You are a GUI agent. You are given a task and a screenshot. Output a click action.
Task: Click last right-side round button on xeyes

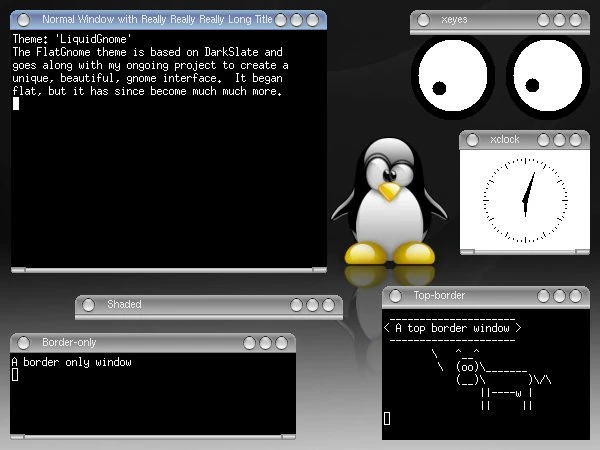[x=576, y=20]
